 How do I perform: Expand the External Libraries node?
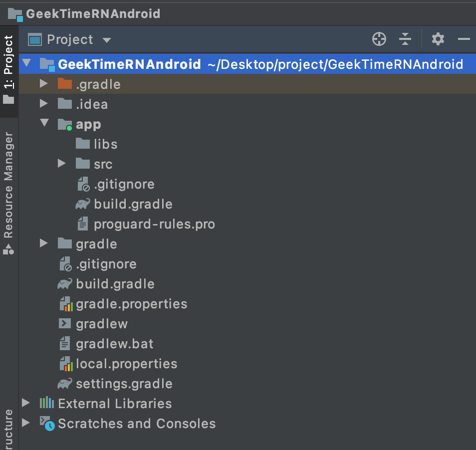[x=26, y=403]
